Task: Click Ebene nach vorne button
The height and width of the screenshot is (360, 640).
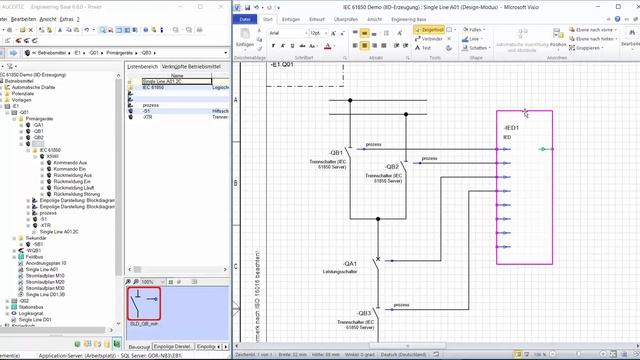Action: (x=593, y=30)
